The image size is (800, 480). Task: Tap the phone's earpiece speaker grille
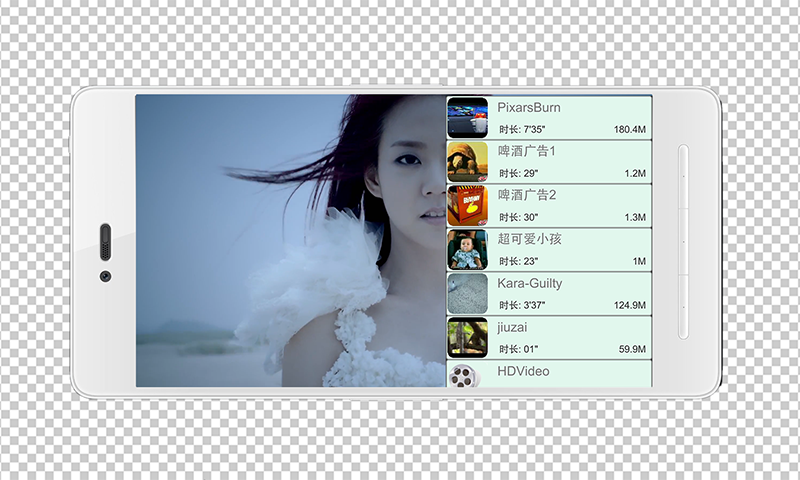[x=106, y=242]
